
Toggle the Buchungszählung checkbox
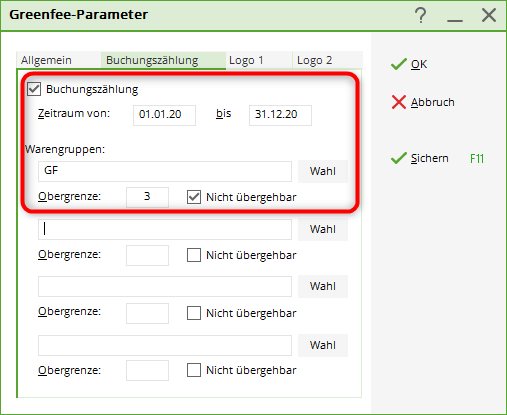coord(34,89)
